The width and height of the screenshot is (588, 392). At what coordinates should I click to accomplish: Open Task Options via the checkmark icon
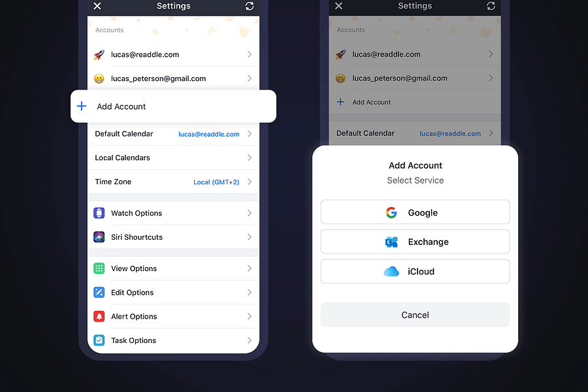(99, 340)
